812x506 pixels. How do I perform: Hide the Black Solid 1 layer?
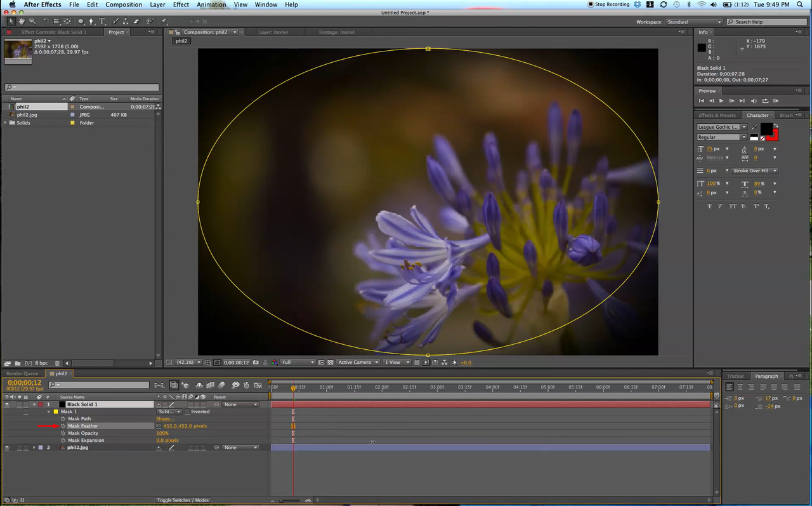tap(7, 404)
